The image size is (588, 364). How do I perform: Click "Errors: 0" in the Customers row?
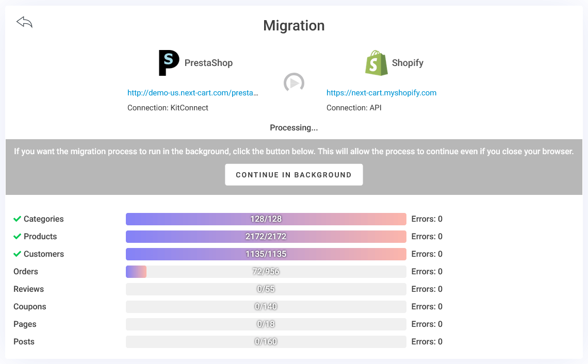point(427,254)
